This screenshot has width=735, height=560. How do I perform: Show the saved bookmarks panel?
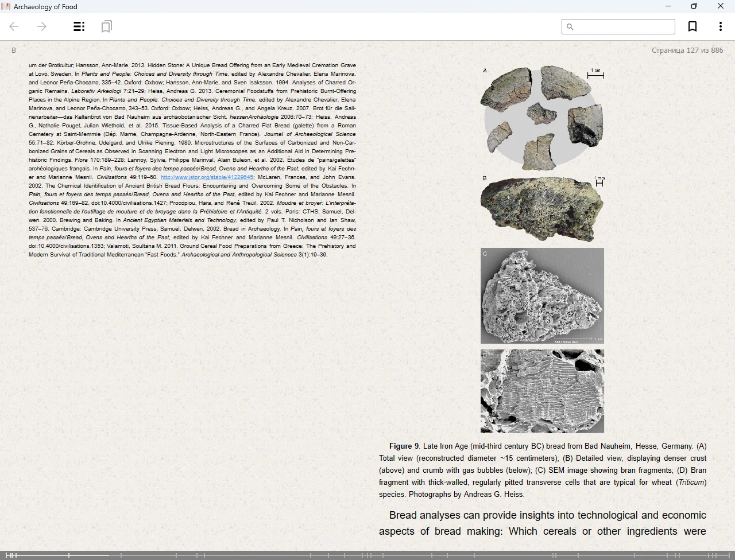106,26
